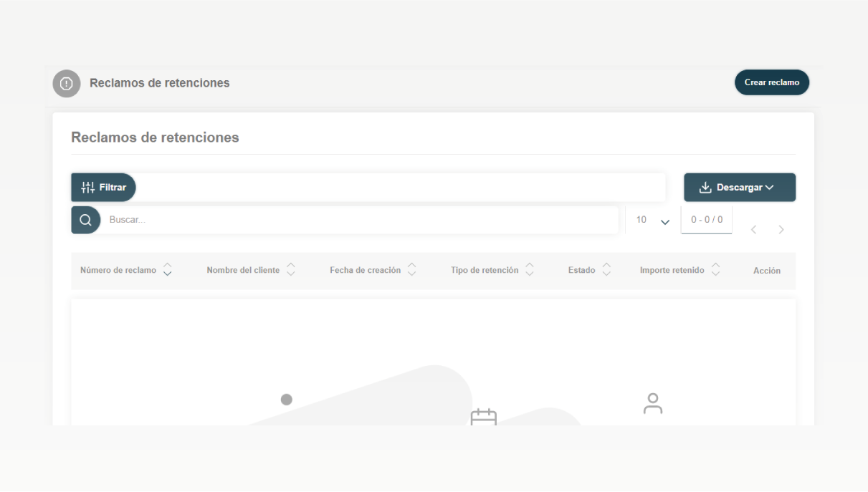868x492 pixels.
Task: Sort by Nombre del cliente column
Action: pos(291,270)
